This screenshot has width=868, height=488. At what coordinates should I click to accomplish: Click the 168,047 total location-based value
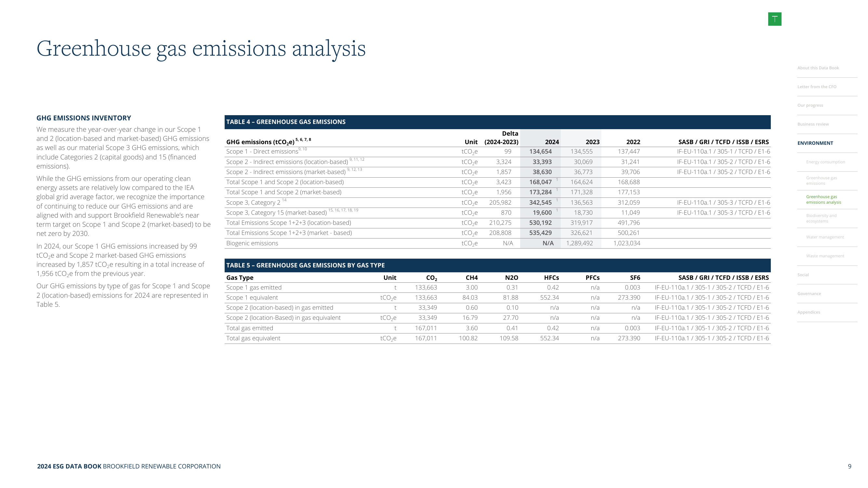tap(540, 182)
